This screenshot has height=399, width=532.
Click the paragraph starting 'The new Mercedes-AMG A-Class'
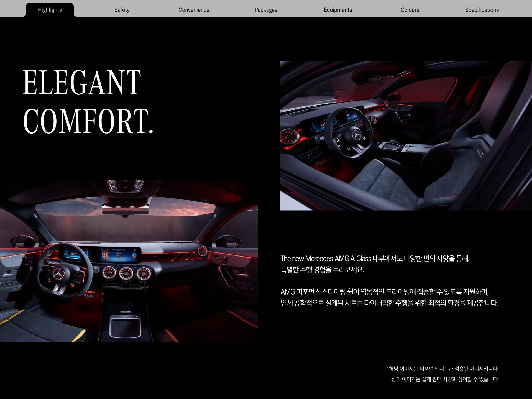(375, 264)
